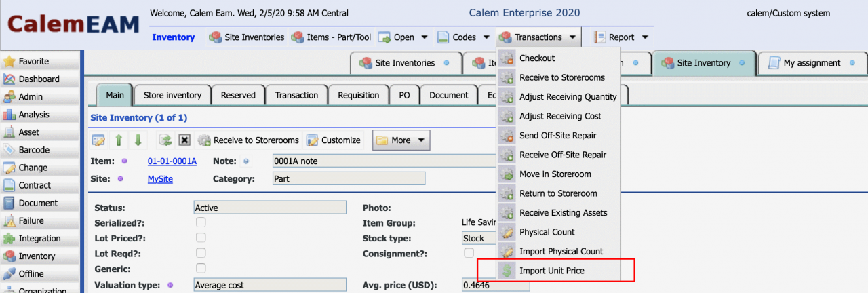Click the Avg. price field 0.4646

point(496,285)
